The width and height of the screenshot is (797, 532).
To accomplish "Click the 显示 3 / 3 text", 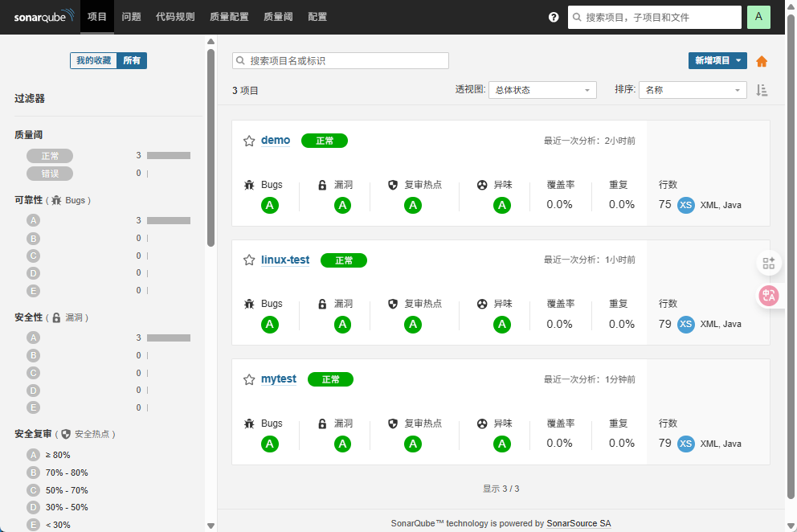I will 501,489.
